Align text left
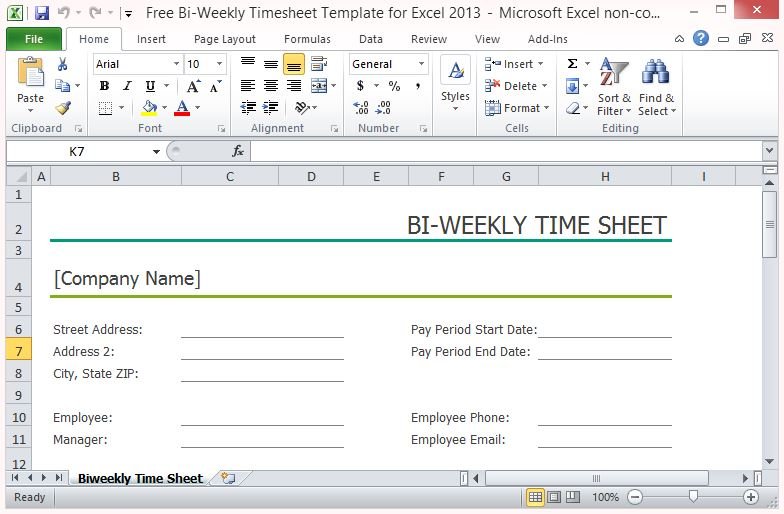784x514 pixels. (x=248, y=86)
